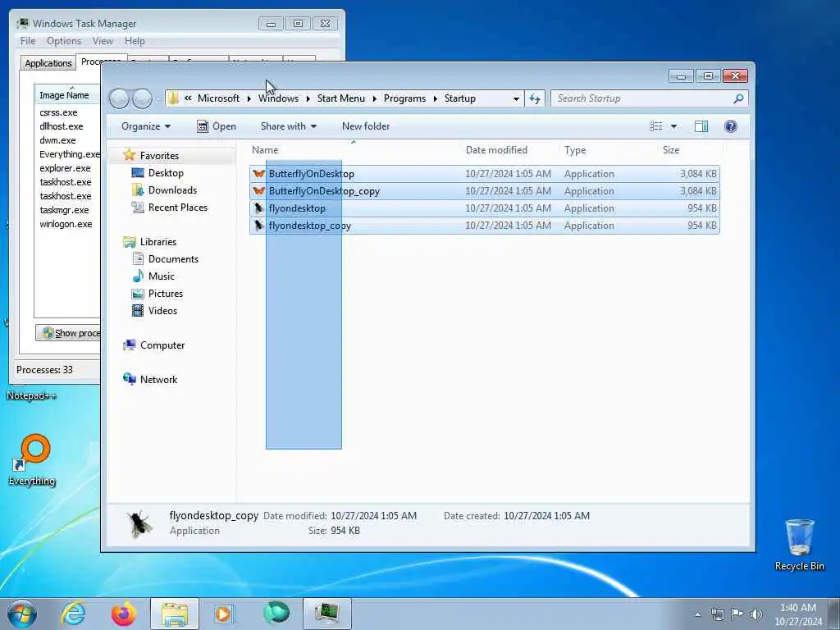840x630 pixels.
Task: Expand the chevron after Start Menu breadcrumb
Action: coord(374,98)
